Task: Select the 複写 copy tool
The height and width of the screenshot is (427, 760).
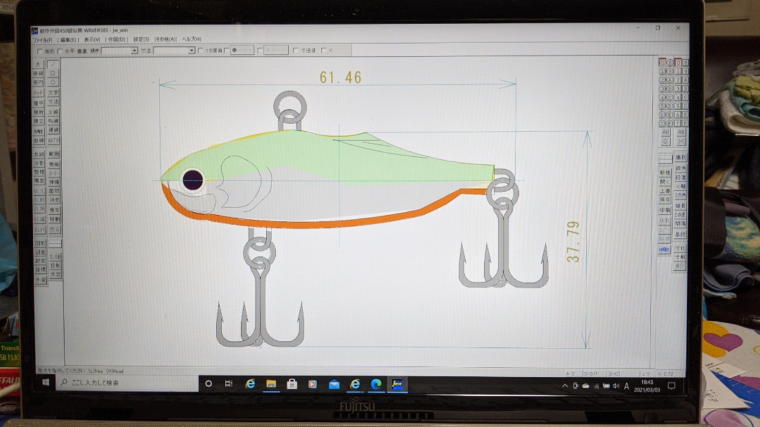Action: coord(53,209)
